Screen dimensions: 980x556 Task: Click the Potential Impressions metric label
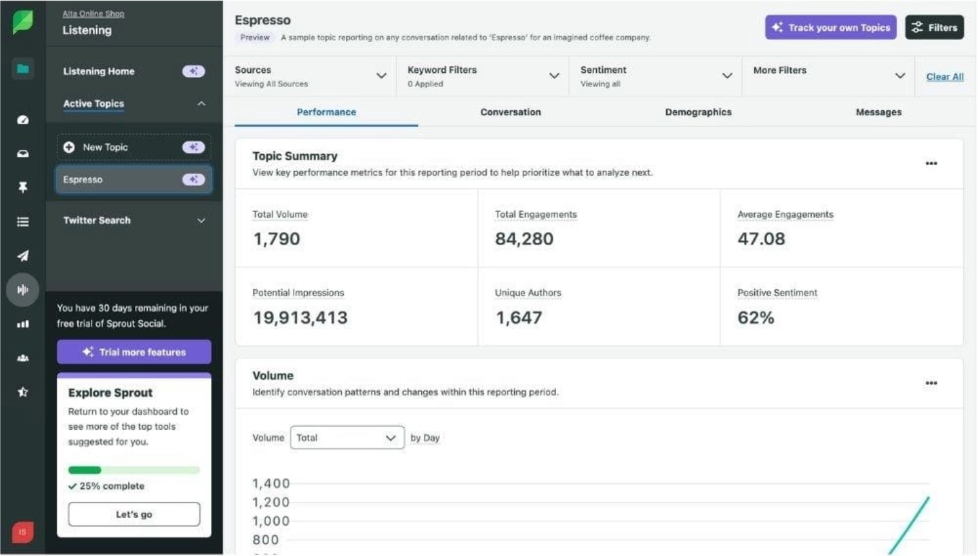(x=299, y=293)
